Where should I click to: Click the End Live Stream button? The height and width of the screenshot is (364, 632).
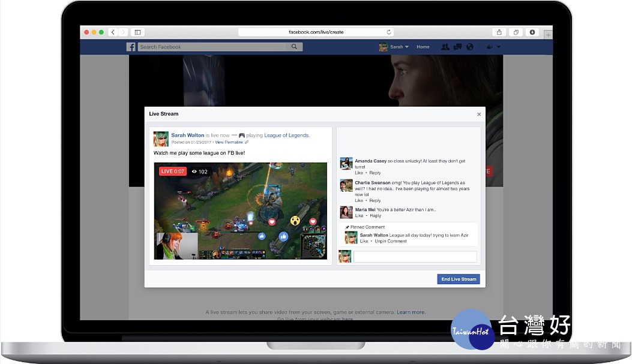459,279
